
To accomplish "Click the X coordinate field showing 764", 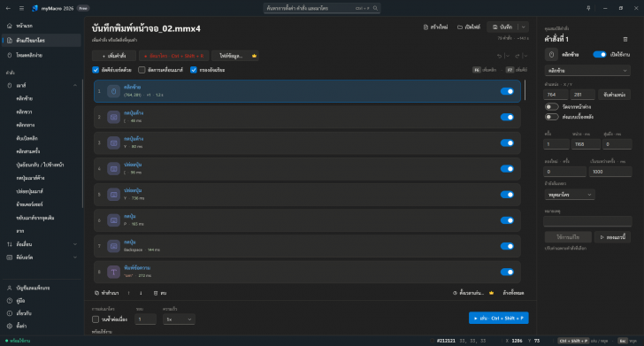I will pyautogui.click(x=556, y=95).
